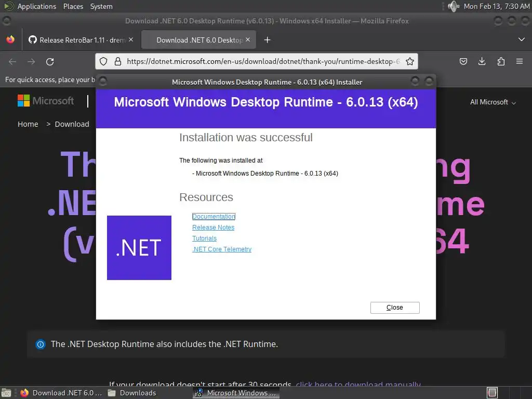Open the Places menu

coord(73,6)
